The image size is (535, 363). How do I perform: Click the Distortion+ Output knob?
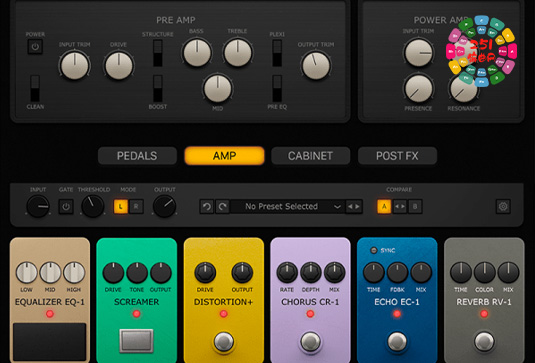pyautogui.click(x=242, y=273)
